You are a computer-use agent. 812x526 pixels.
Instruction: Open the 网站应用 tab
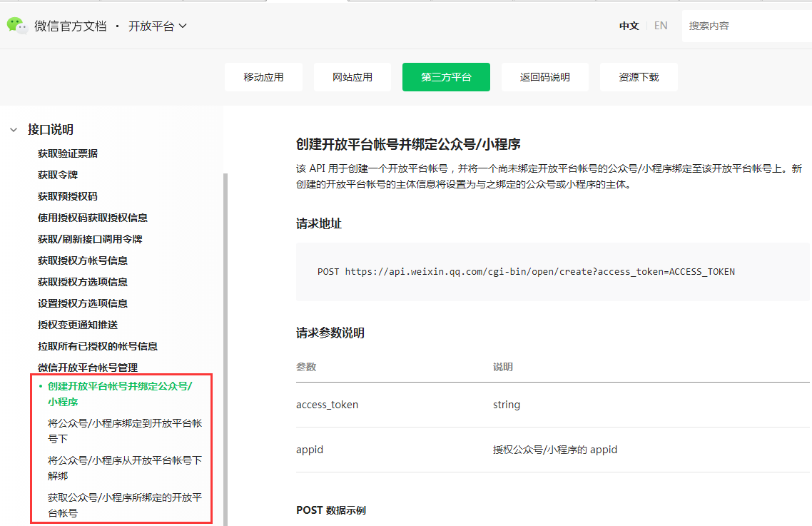click(352, 77)
